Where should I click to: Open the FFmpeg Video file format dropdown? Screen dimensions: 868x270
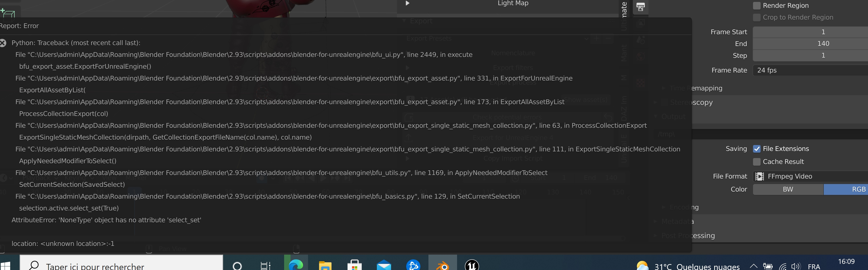pyautogui.click(x=809, y=176)
